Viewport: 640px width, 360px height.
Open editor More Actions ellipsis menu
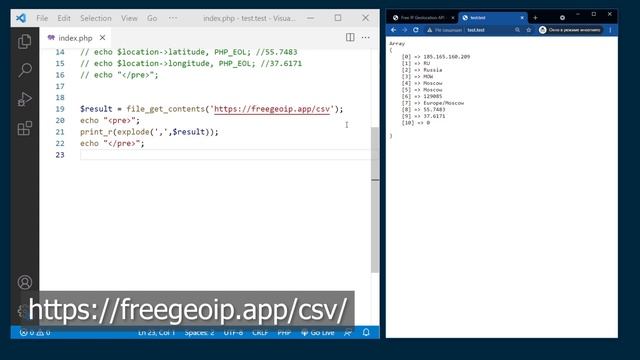click(x=365, y=37)
